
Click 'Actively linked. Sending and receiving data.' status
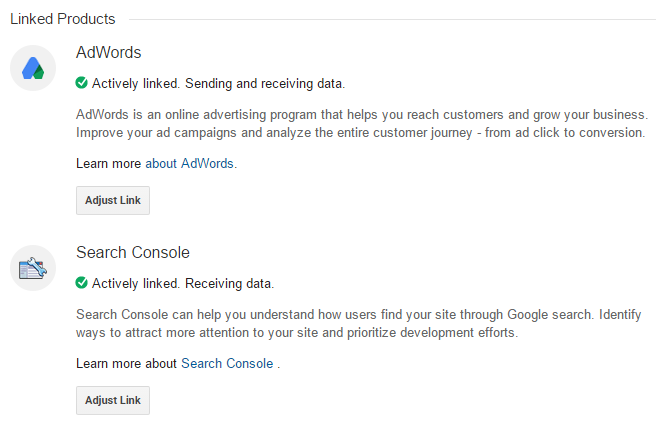(x=218, y=83)
